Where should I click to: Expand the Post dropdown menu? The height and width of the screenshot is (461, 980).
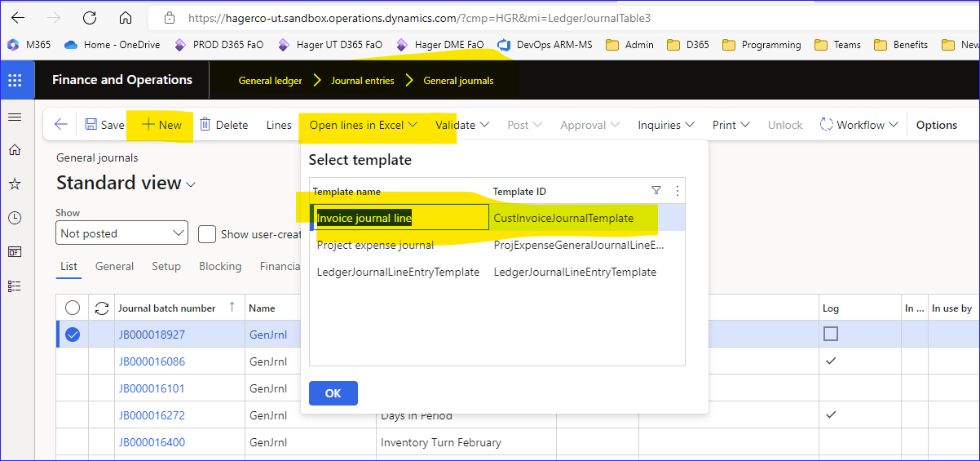tap(525, 125)
